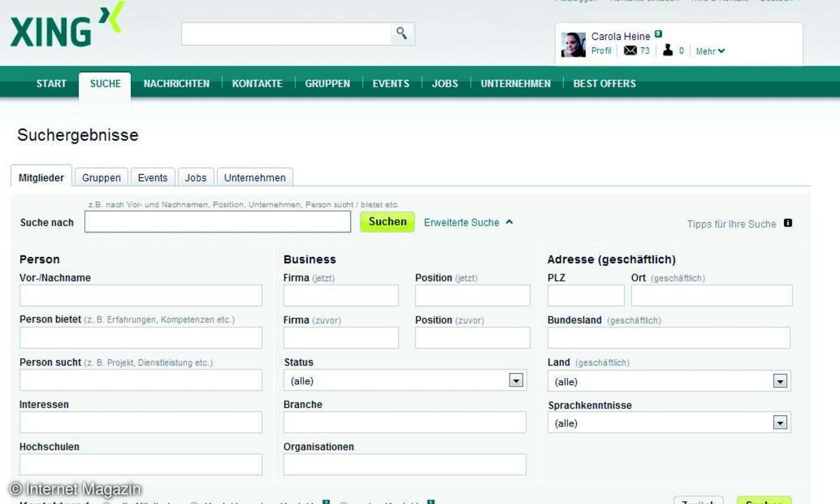Click the Suchergebnisse heading
This screenshot has height=504, width=840.
click(78, 135)
